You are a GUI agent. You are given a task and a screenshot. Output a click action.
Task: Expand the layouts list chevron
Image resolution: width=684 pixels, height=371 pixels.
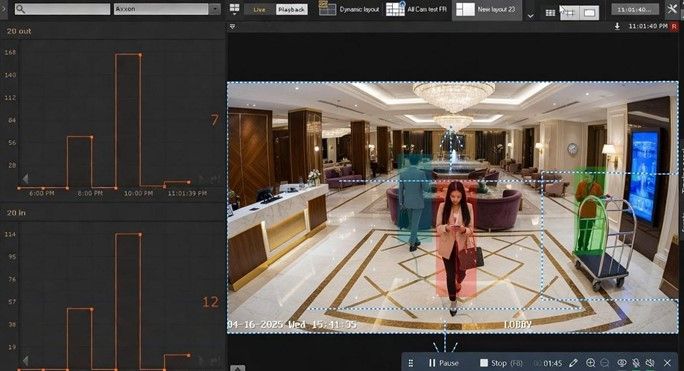point(530,16)
